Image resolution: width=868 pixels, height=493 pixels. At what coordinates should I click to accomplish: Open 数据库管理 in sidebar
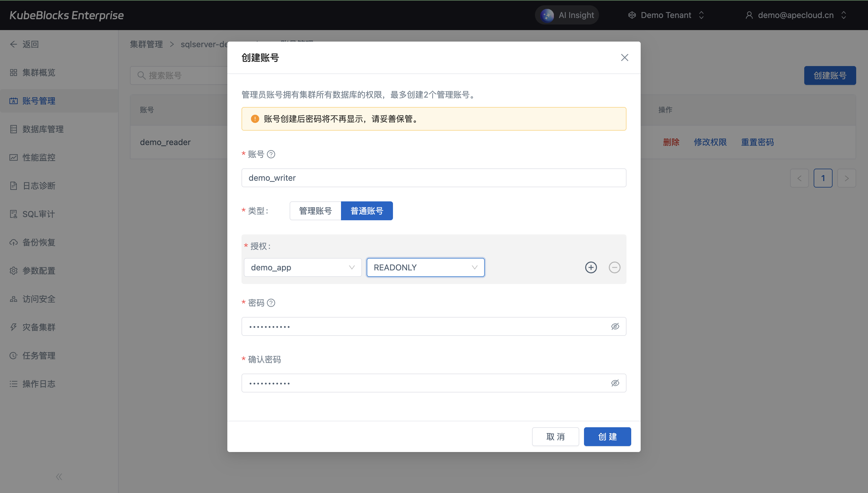pyautogui.click(x=43, y=129)
